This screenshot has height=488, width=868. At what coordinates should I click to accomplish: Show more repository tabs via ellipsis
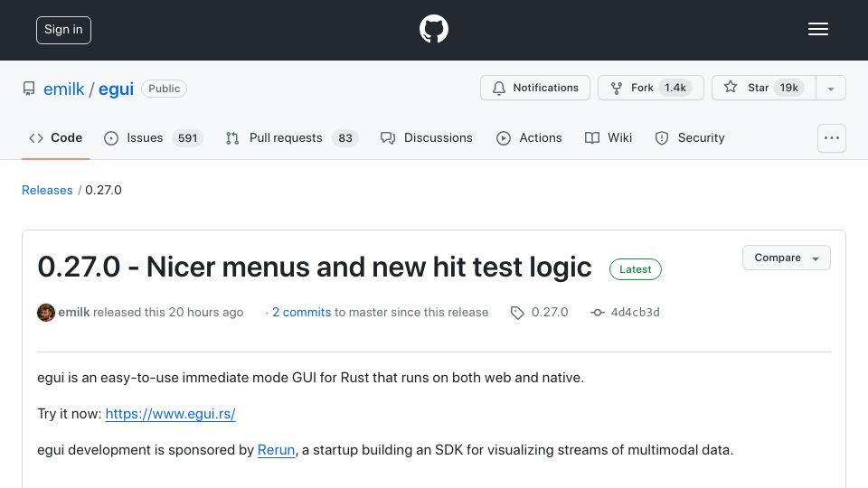coord(832,137)
